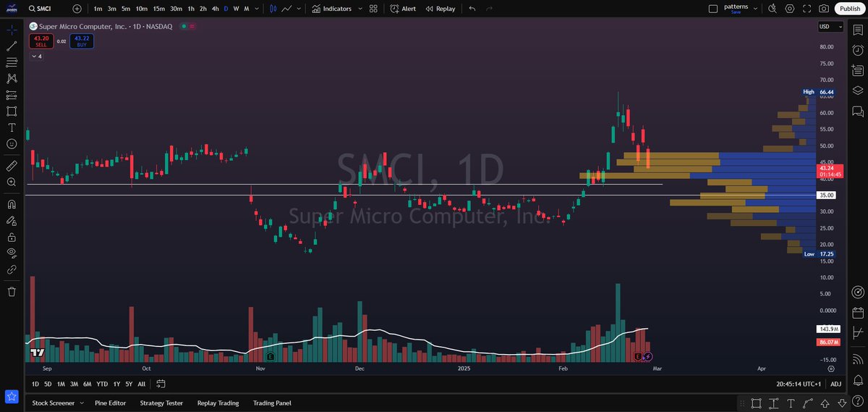Open the Strategy Tester tab
The image size is (868, 412).
pyautogui.click(x=161, y=403)
